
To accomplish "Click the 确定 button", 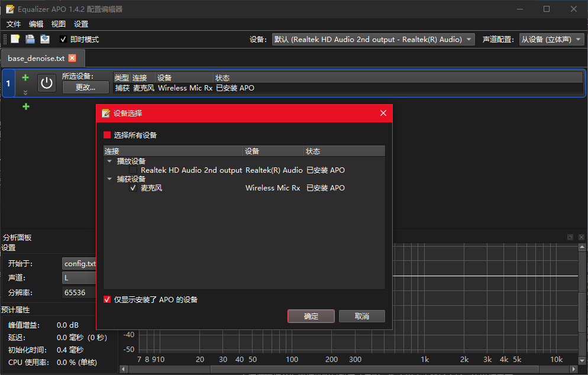I will point(311,316).
